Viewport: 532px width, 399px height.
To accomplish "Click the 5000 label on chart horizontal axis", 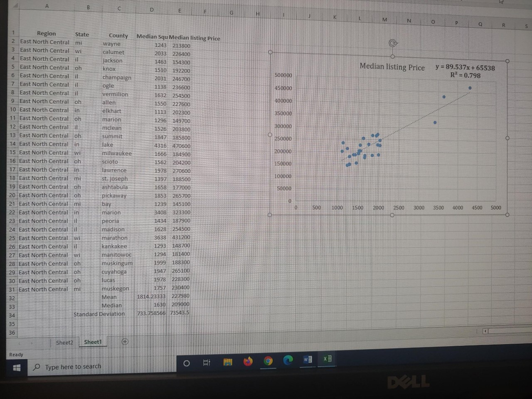I will pos(496,207).
